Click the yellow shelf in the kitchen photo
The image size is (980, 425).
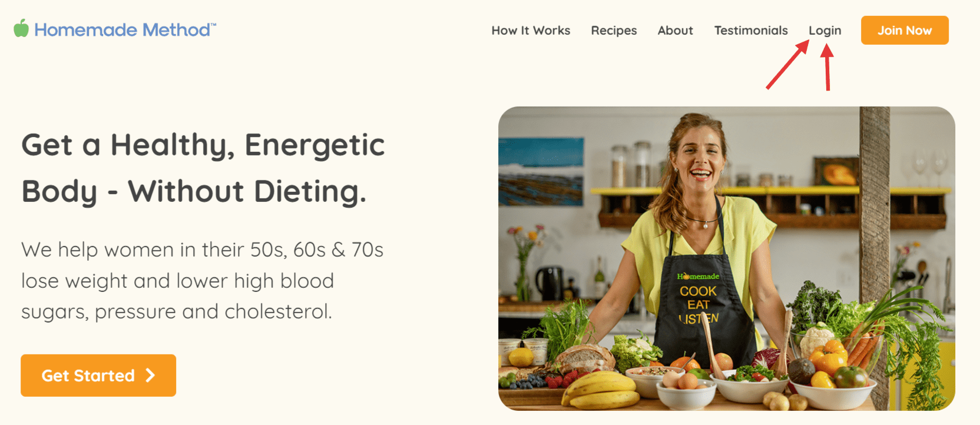(x=770, y=191)
